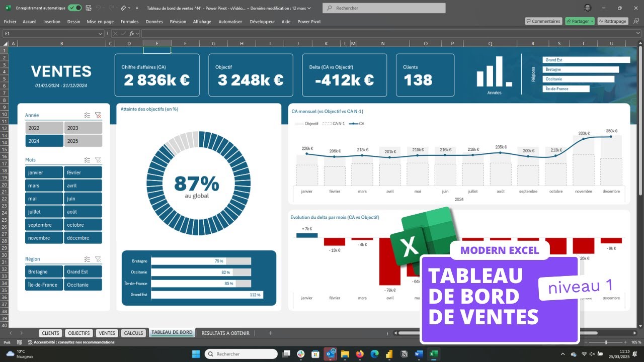Toggle the 2024 year slicer button
This screenshot has height=362, width=644.
click(x=44, y=141)
